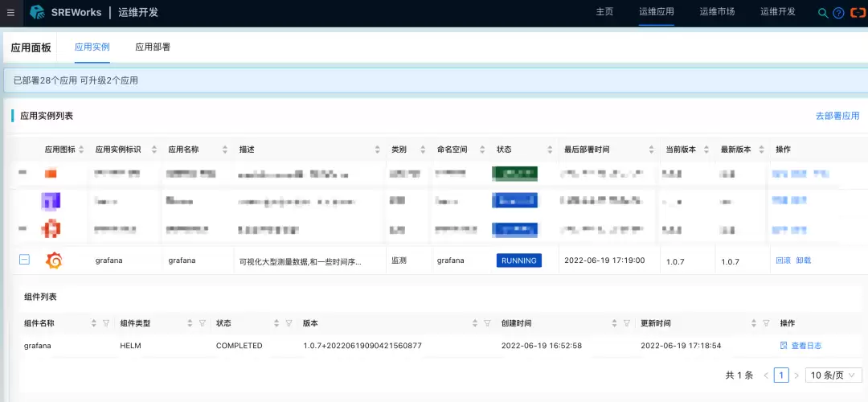Image resolution: width=868 pixels, height=402 pixels.
Task: Open the hamburger side menu
Action: click(11, 14)
